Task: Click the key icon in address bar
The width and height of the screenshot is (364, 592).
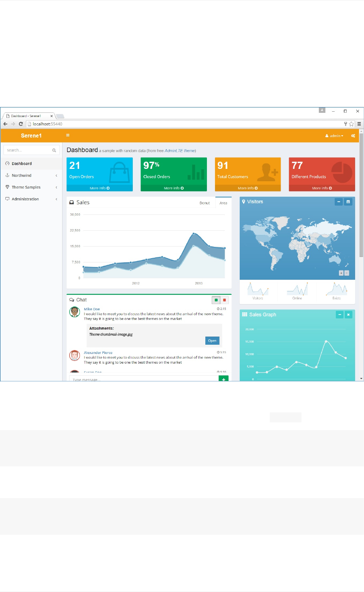Action: click(345, 124)
